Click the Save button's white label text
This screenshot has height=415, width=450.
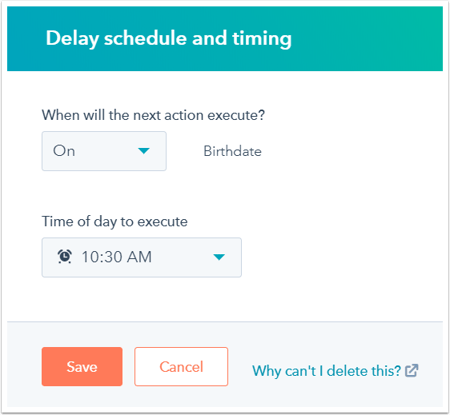point(82,367)
